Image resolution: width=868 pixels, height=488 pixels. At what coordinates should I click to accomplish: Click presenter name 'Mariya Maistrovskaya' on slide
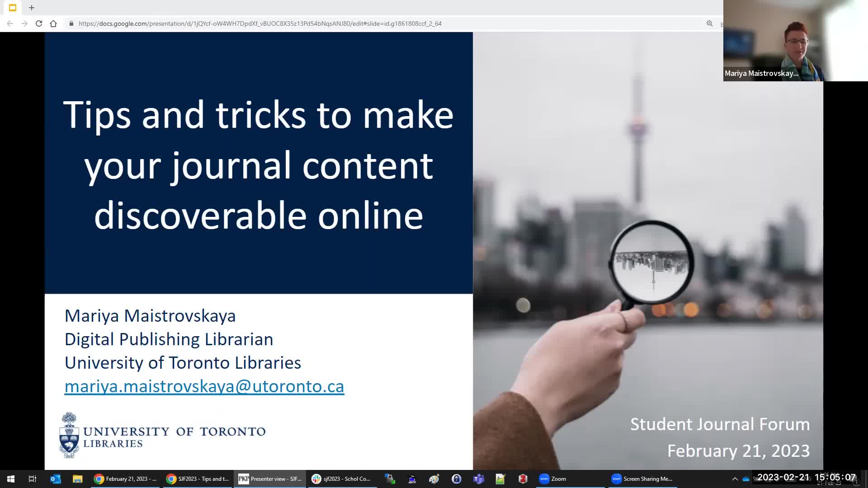click(x=150, y=316)
